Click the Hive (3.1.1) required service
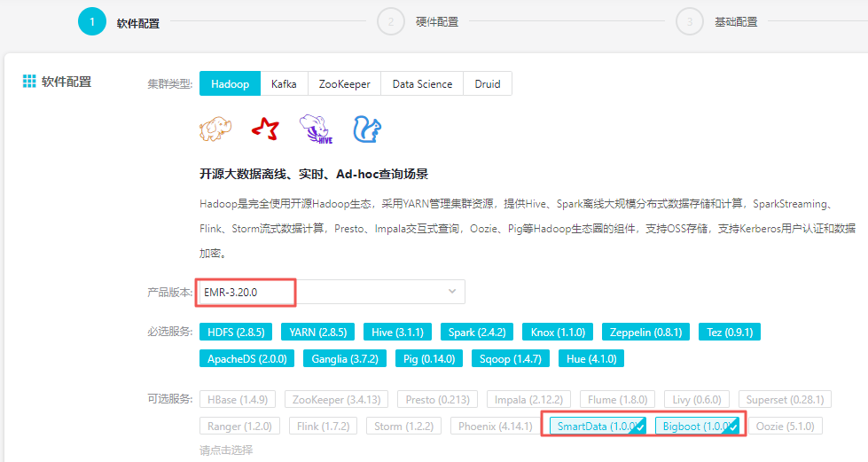This screenshot has height=462, width=868. (397, 332)
